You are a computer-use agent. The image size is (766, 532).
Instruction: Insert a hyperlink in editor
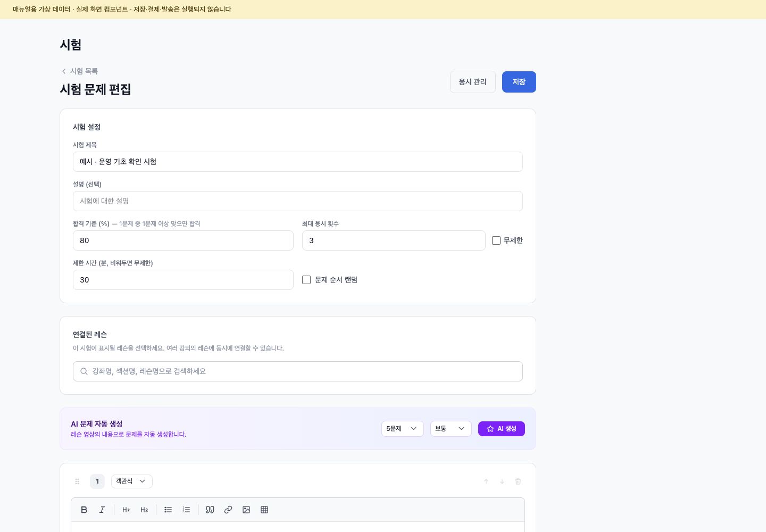point(228,510)
